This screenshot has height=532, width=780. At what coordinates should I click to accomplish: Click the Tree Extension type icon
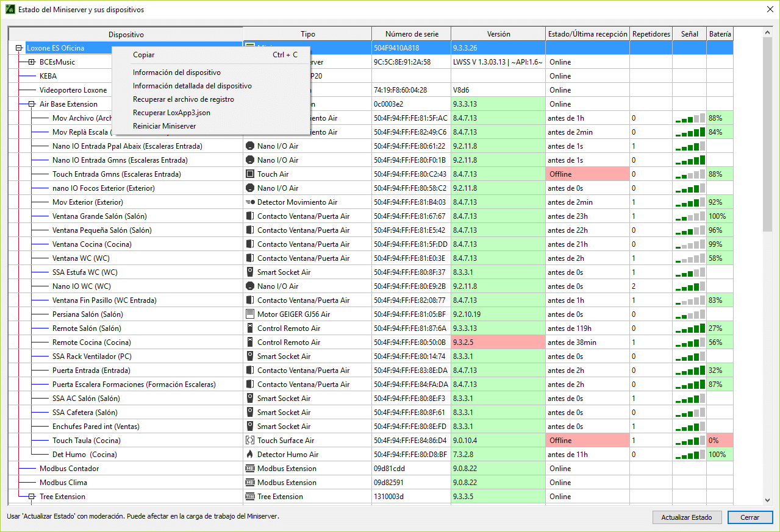[249, 497]
